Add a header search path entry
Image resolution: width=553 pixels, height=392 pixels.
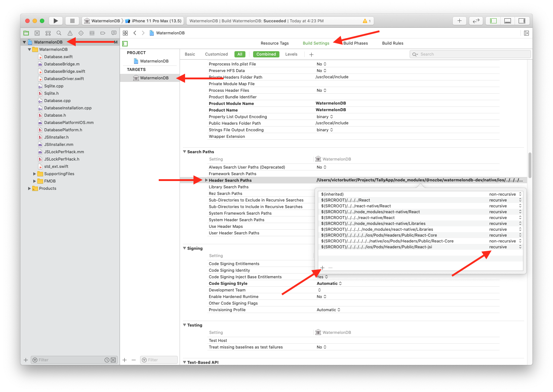[x=322, y=268]
